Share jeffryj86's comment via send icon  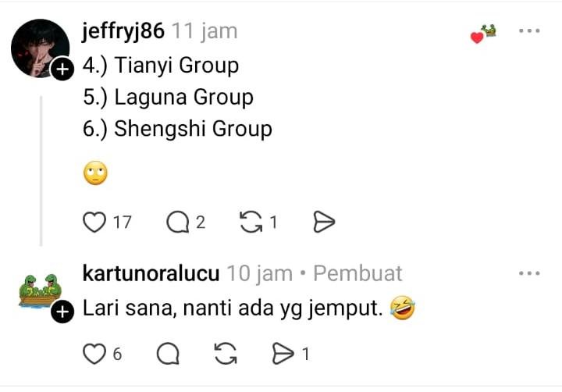pyautogui.click(x=324, y=222)
